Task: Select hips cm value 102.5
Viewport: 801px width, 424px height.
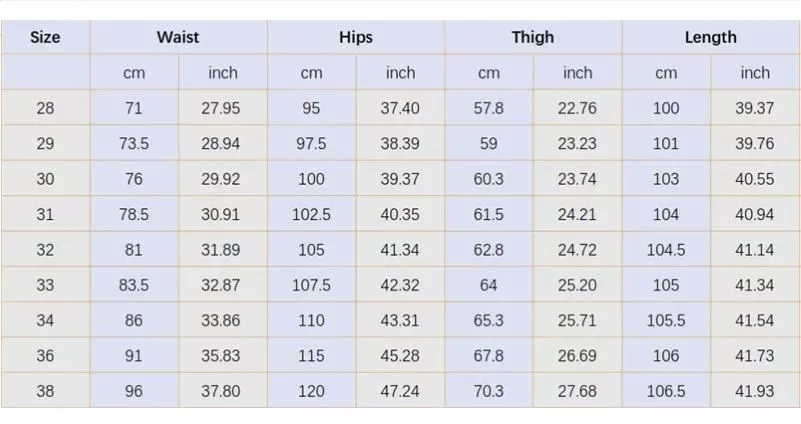Action: tap(311, 215)
